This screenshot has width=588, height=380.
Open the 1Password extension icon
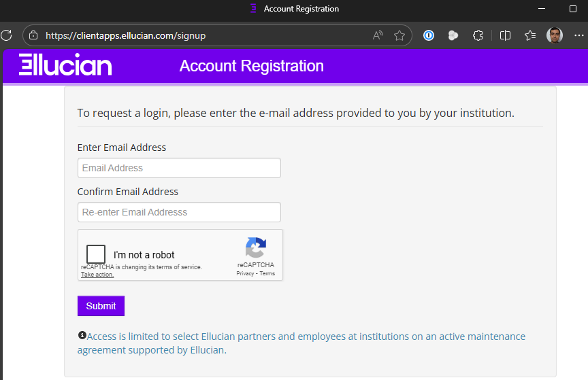(x=429, y=35)
